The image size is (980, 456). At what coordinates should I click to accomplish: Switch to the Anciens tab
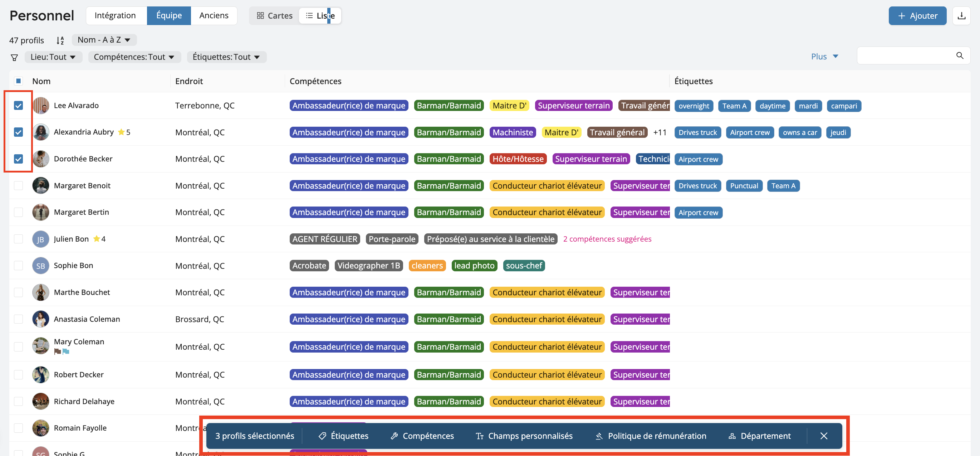tap(214, 16)
